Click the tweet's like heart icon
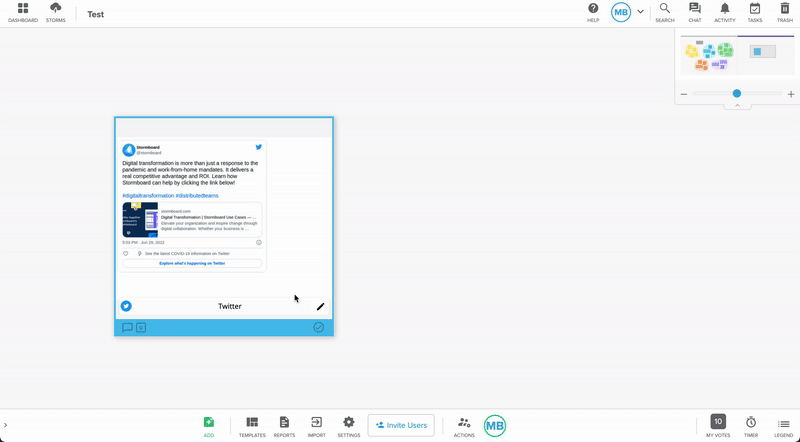Image resolution: width=800 pixels, height=442 pixels. pos(126,254)
